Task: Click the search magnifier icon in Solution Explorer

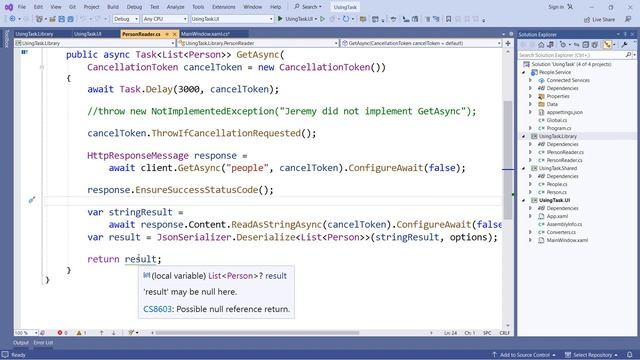Action: 628,55
